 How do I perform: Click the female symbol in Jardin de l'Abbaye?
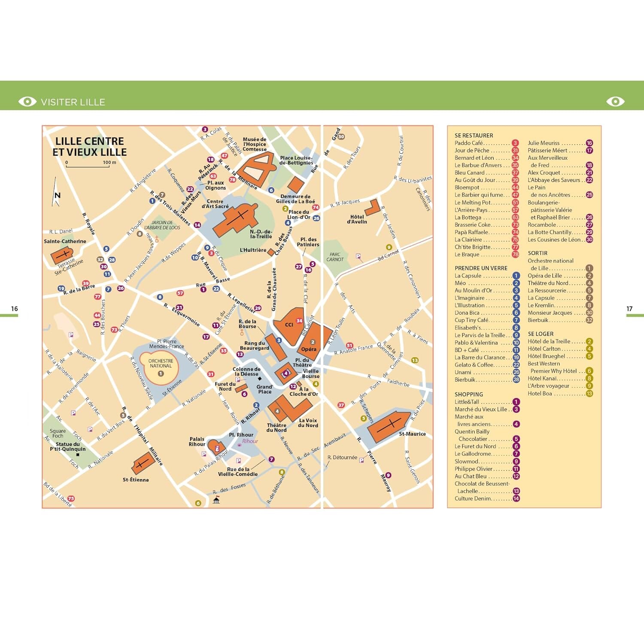(157, 239)
